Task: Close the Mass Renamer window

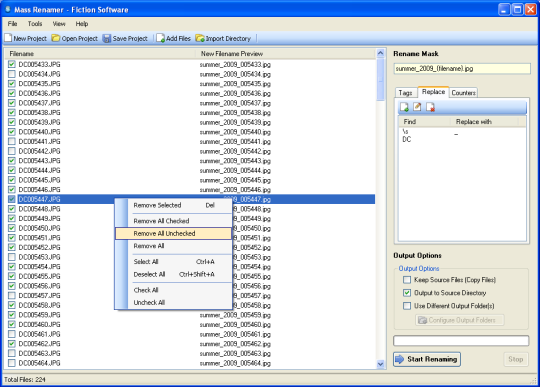Action: coord(530,9)
